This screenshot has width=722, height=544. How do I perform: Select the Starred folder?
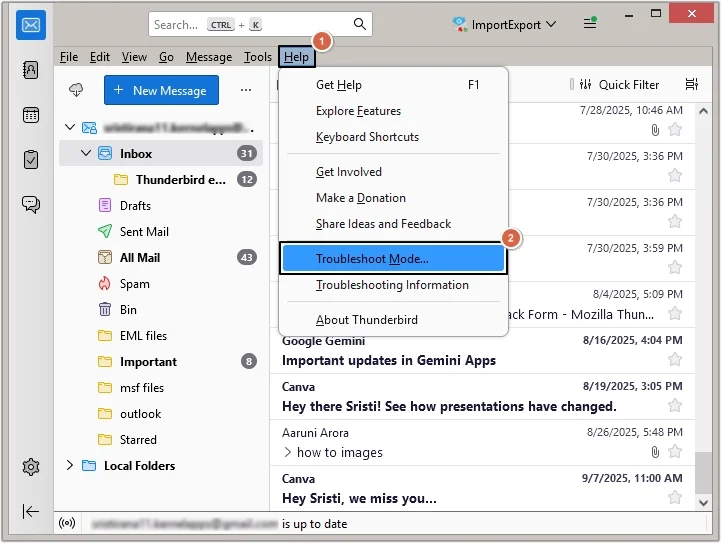pos(160,440)
